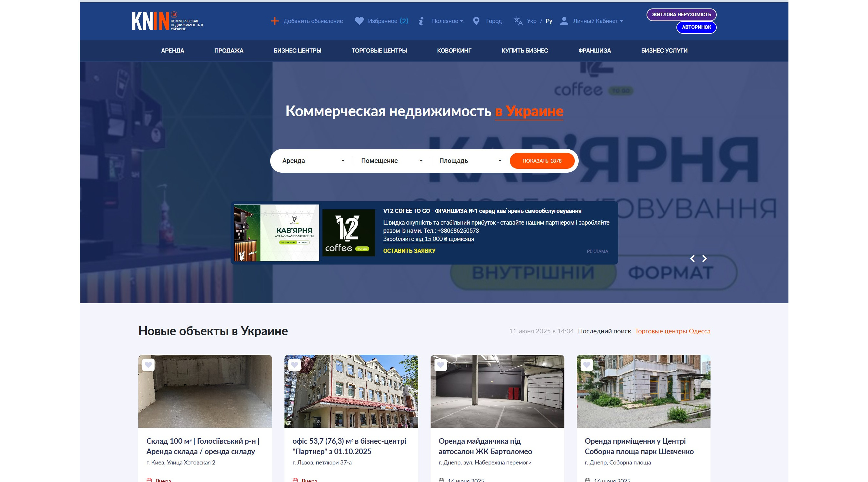Click the ЖИТЛОВА НЕРУХОМІСТЬ button
Viewport: 868px width, 482px height.
coord(681,15)
